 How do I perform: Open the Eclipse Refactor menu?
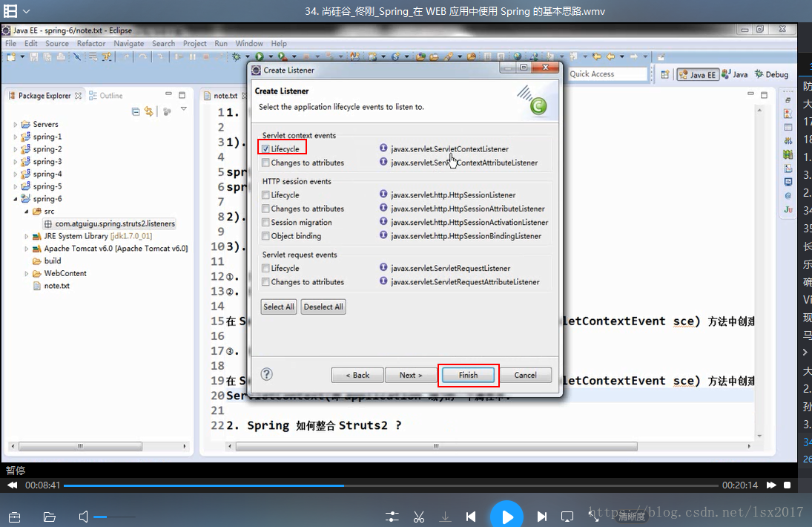click(x=91, y=44)
